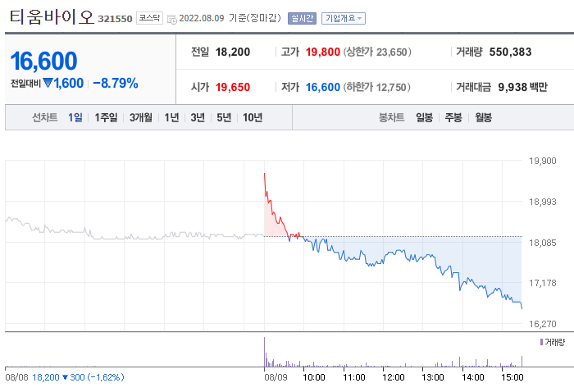
Task: Click the 08/08 date axis label
Action: click(x=17, y=377)
